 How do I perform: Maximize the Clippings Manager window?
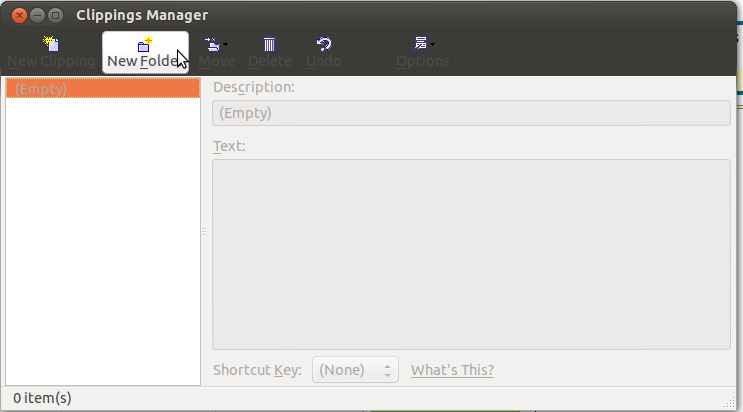(55, 15)
